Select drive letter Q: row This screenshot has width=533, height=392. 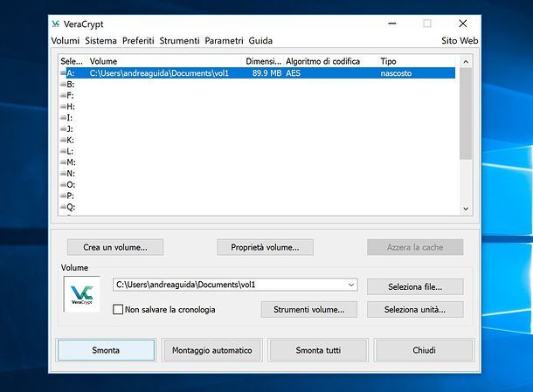(257, 207)
